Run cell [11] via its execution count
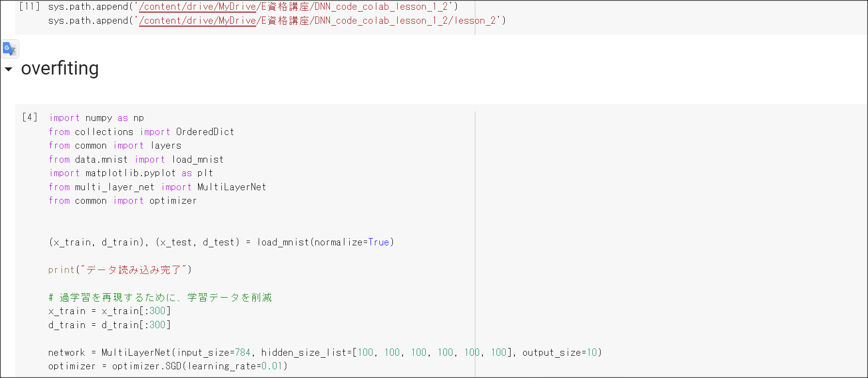 tap(30, 7)
